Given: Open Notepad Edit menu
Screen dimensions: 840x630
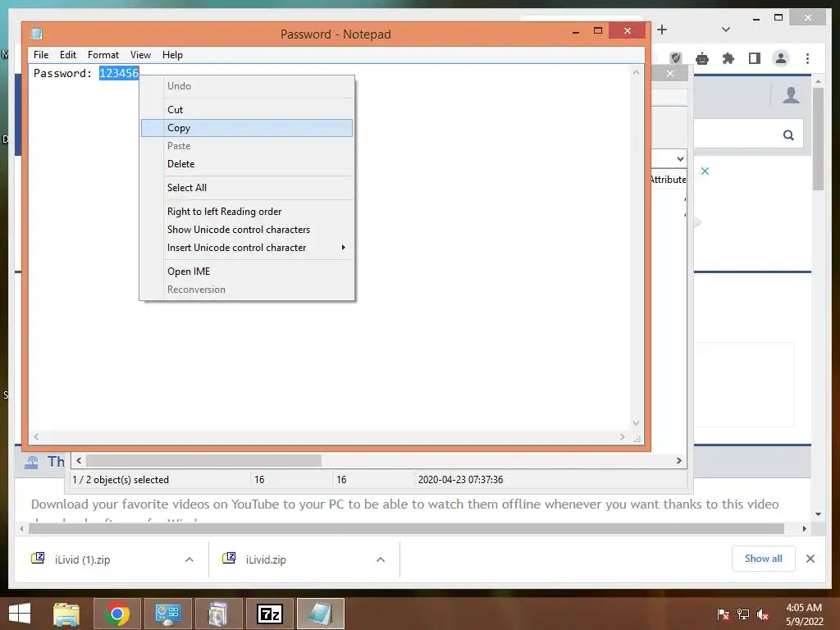Looking at the screenshot, I should [x=67, y=55].
